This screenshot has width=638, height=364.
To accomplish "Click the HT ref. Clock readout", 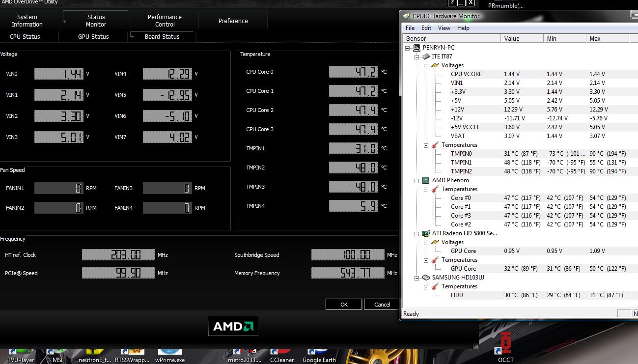I will pos(118,255).
